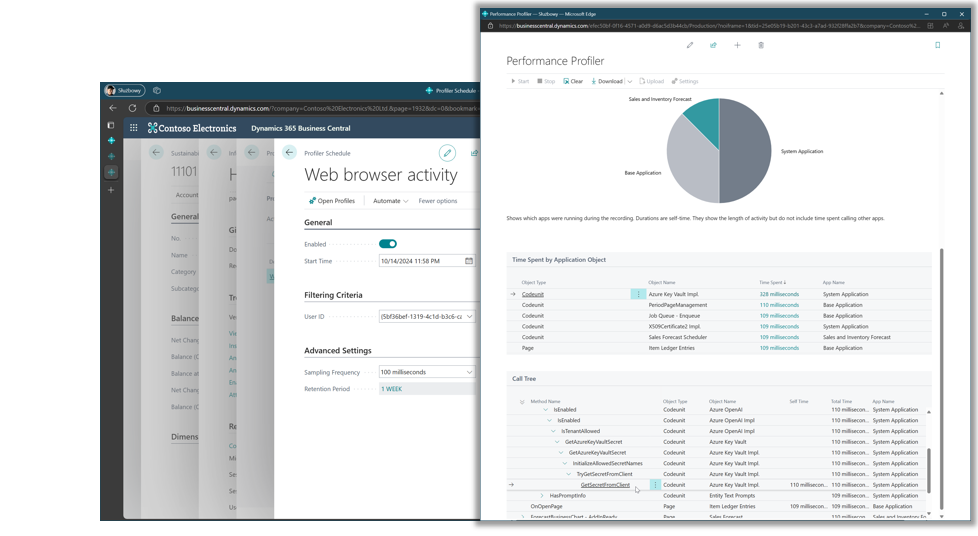Go back from Profiler Schedule page
Screen dimensions: 978x536
coord(289,152)
